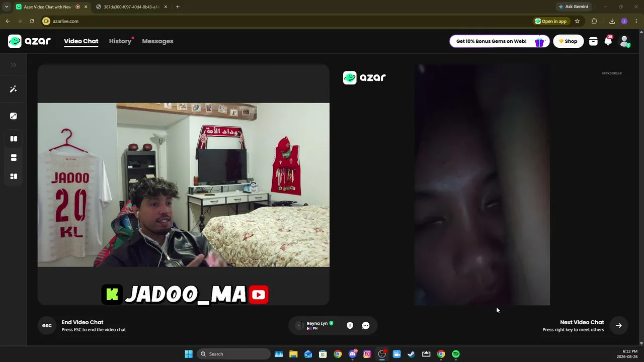Open Steam from the taskbar

pyautogui.click(x=411, y=354)
